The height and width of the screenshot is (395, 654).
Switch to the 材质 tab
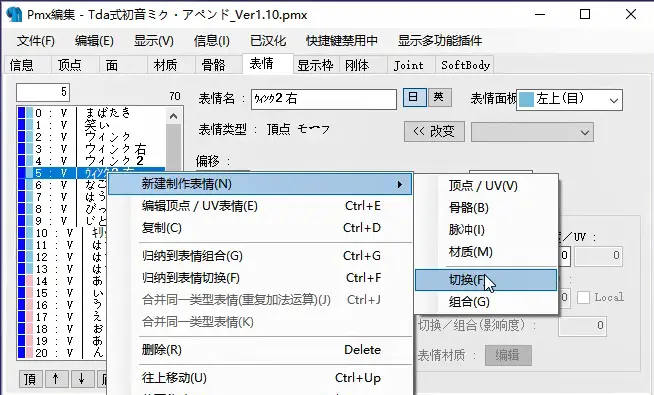coord(165,65)
